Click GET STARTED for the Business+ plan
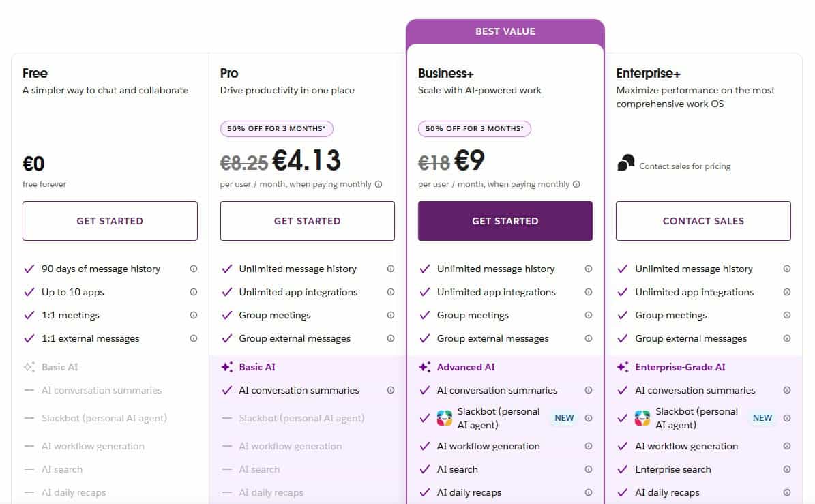 [505, 221]
